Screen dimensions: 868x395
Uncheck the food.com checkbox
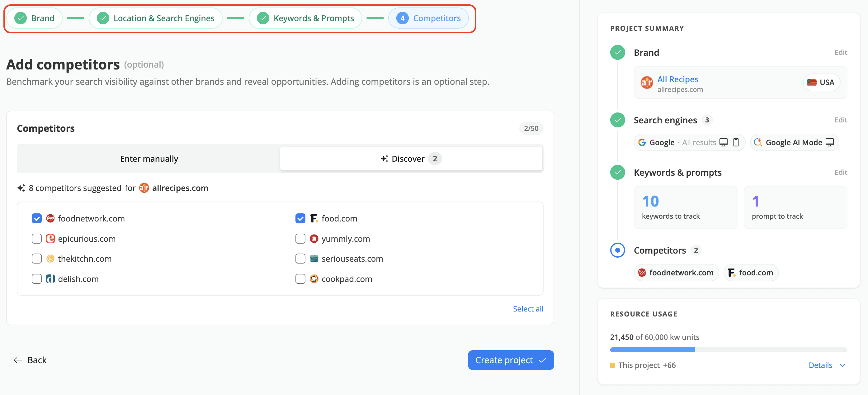[300, 218]
